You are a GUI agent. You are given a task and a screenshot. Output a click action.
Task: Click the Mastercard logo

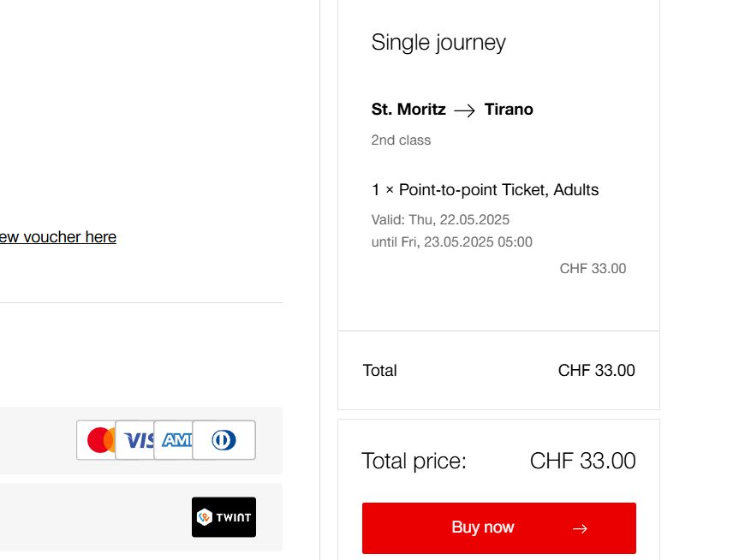tap(96, 440)
